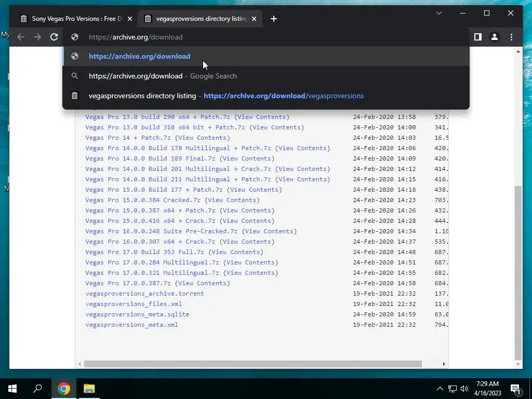Choose the Google Search suggestion

click(x=266, y=76)
